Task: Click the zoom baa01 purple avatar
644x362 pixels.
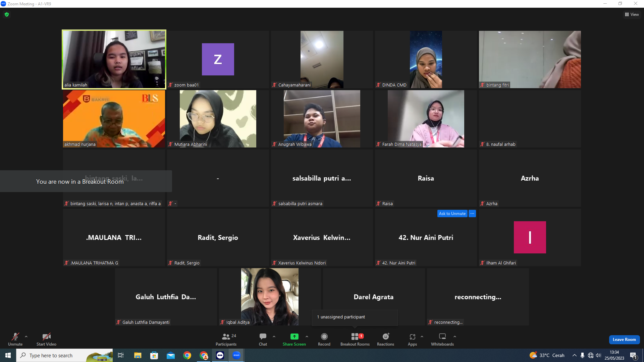Action: pyautogui.click(x=218, y=59)
